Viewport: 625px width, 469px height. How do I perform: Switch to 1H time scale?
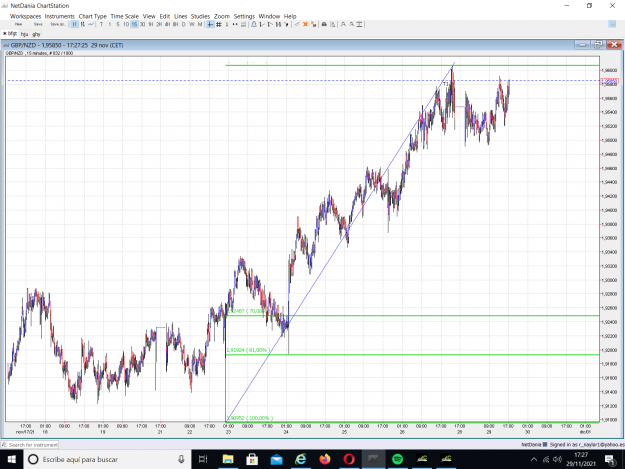151,24
